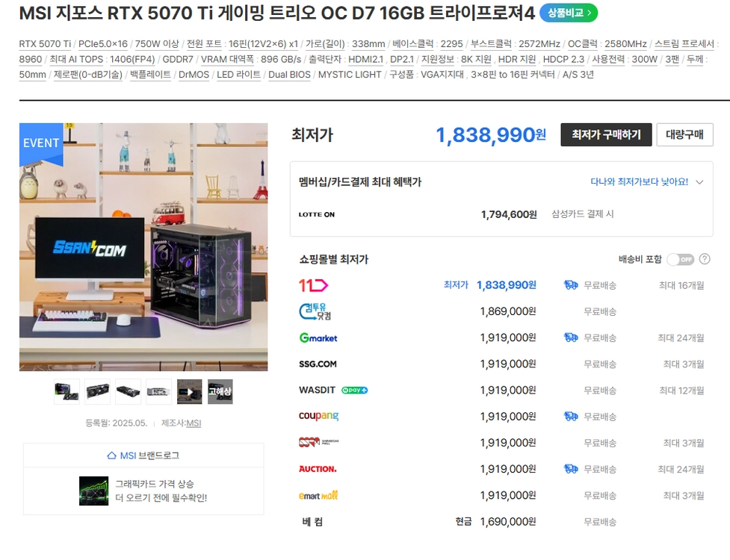Click the emart mall logo
Image resolution: width=730 pixels, height=560 pixels.
coord(318,495)
